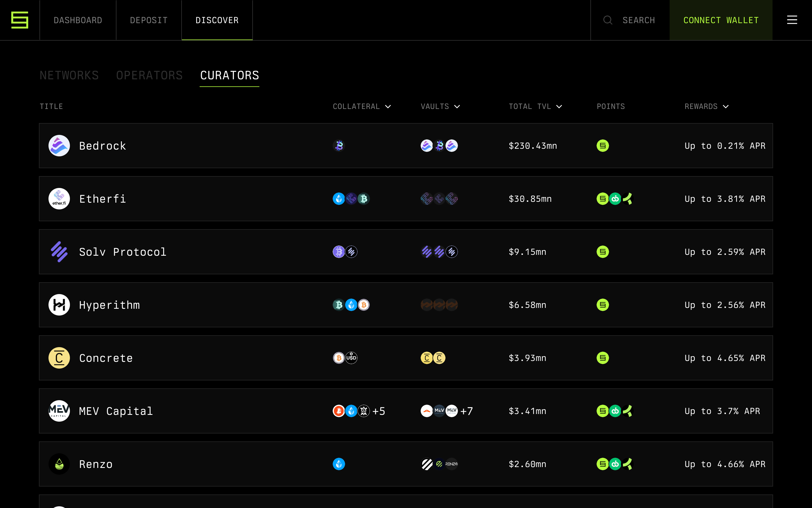Click Hyperithm's Symbiotic points icon

[x=603, y=305]
